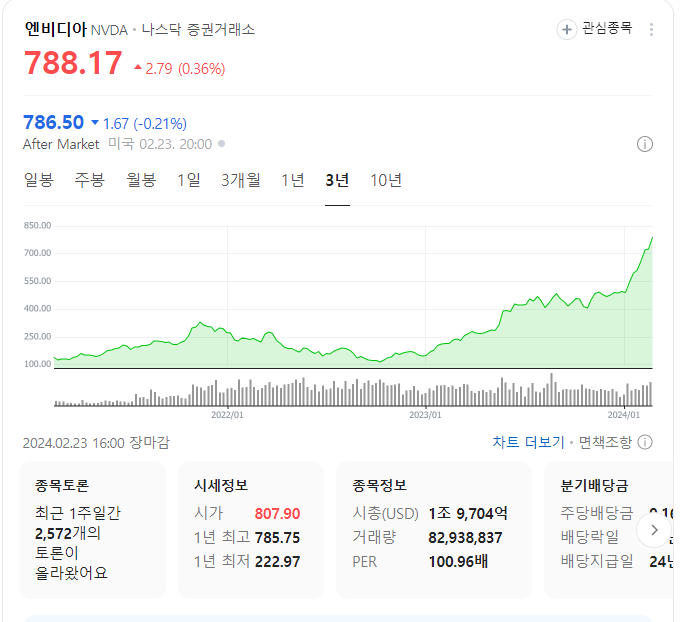Open the 분기배당금 card

click(609, 530)
